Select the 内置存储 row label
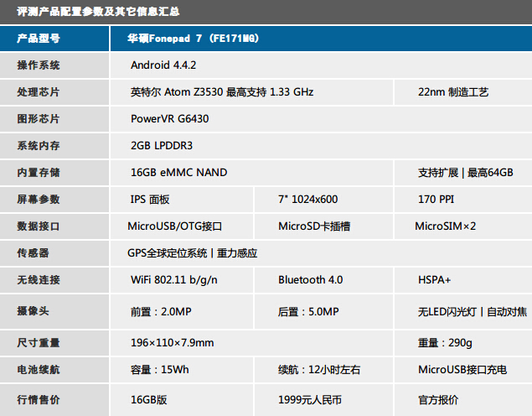Screen dimensions: 532x416 [54, 173]
